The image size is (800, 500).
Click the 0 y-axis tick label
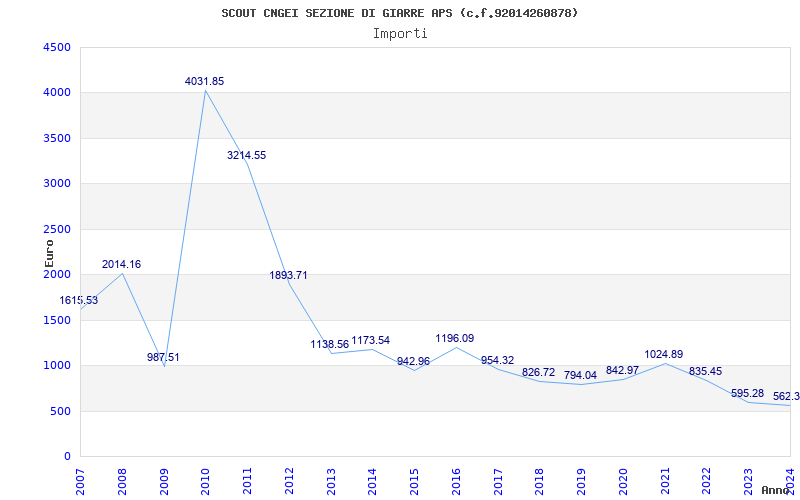pyautogui.click(x=68, y=457)
